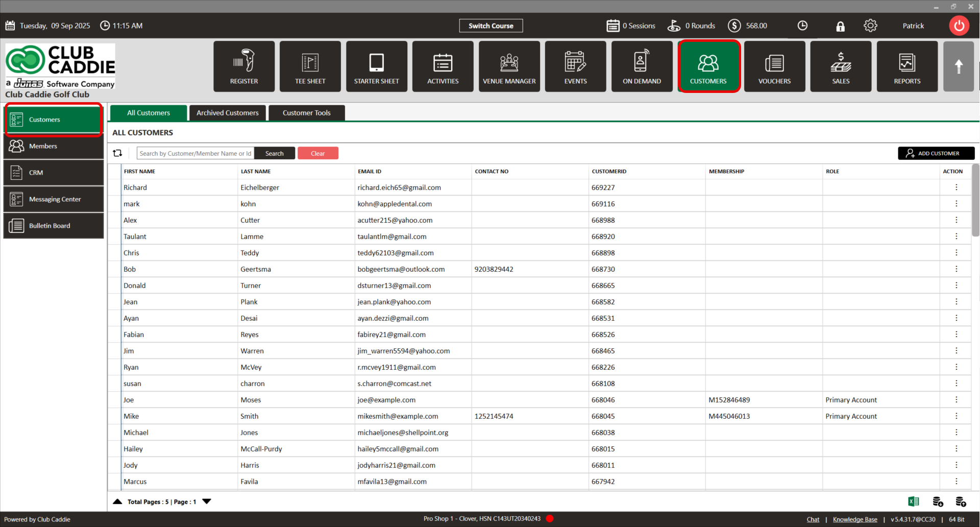Click the 0 Sessions calendar icon

pyautogui.click(x=613, y=26)
